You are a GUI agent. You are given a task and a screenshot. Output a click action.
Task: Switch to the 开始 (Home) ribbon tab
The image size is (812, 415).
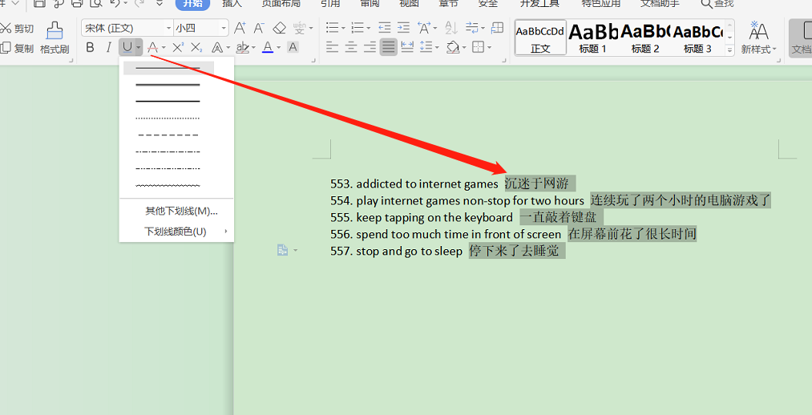pyautogui.click(x=193, y=4)
